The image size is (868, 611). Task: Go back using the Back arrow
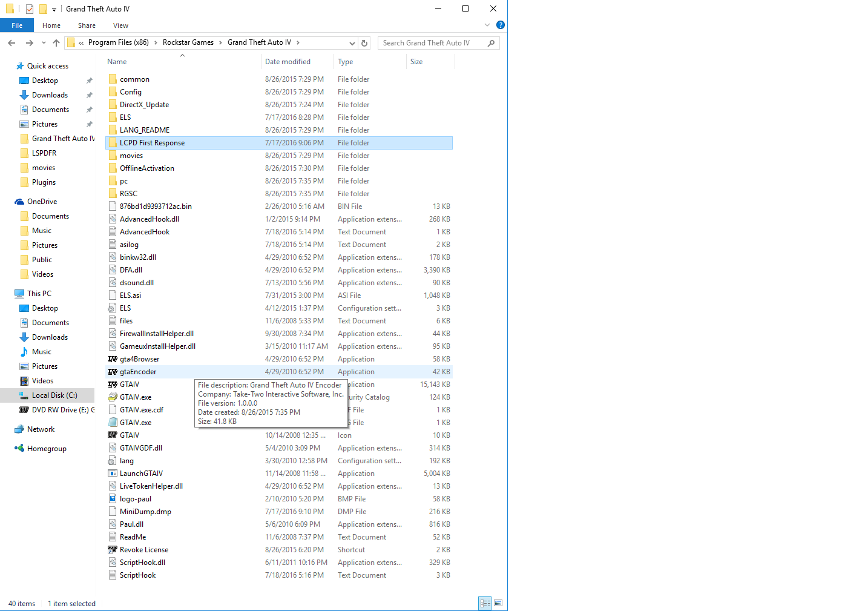[x=12, y=43]
